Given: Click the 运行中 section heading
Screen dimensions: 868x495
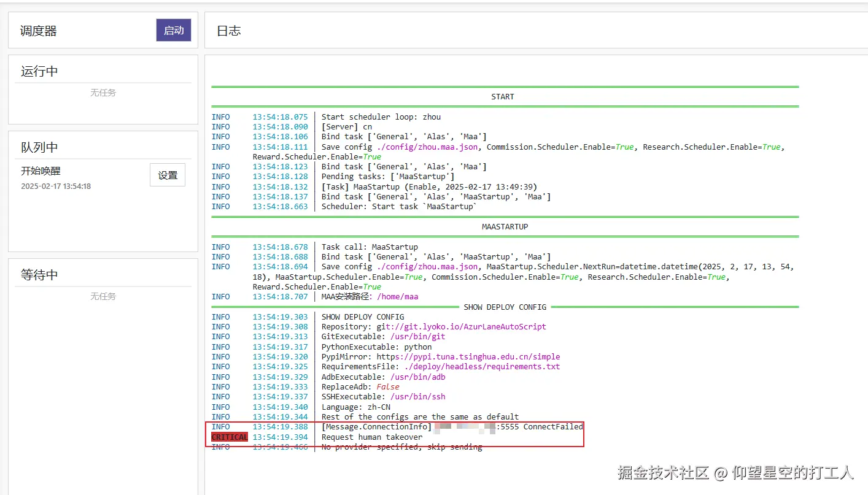Looking at the screenshot, I should 39,71.
